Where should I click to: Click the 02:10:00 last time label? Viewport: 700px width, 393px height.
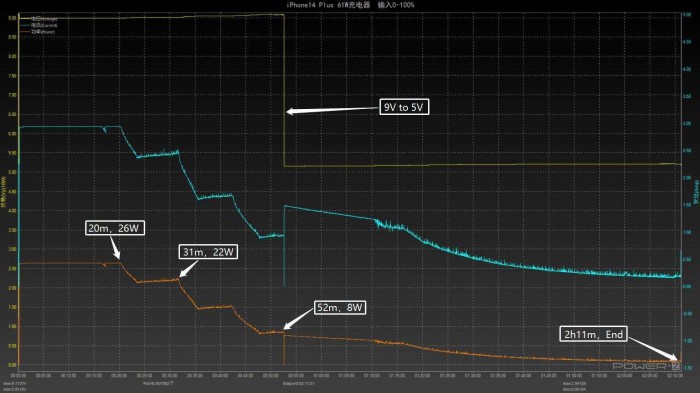(x=675, y=376)
